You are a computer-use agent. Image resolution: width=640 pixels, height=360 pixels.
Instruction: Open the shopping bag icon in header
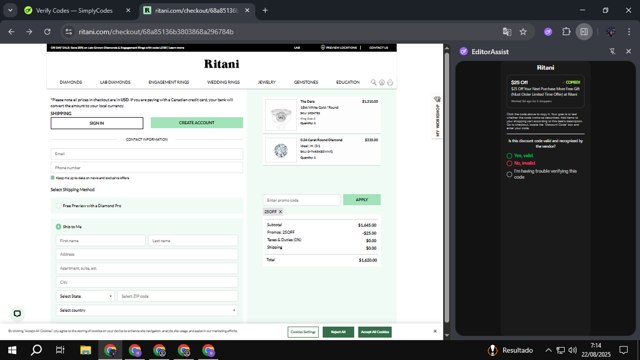(390, 82)
